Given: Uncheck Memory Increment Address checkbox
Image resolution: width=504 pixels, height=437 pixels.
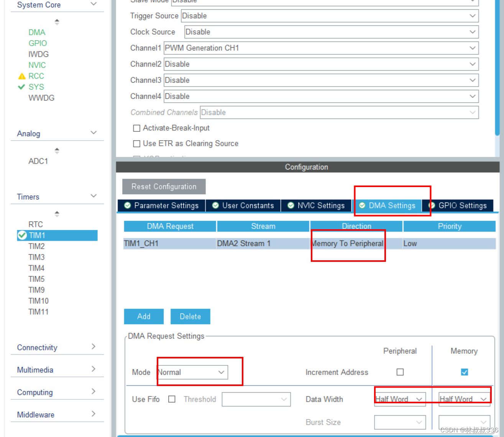Looking at the screenshot, I should click(x=465, y=372).
